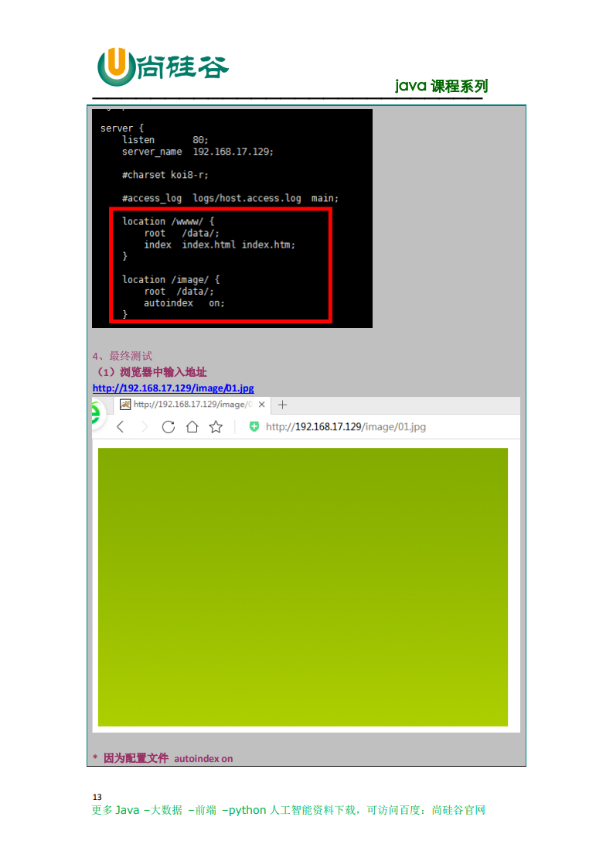This screenshot has height=868, width=613.
Task: Open the 192.168.17.129/image/01.jpg hyperlink
Action: coord(173,388)
